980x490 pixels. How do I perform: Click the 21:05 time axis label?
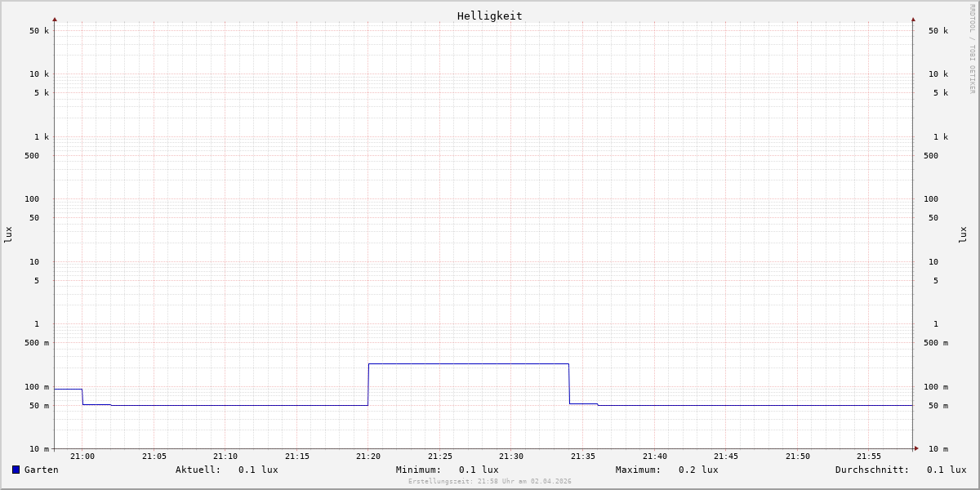154,457
